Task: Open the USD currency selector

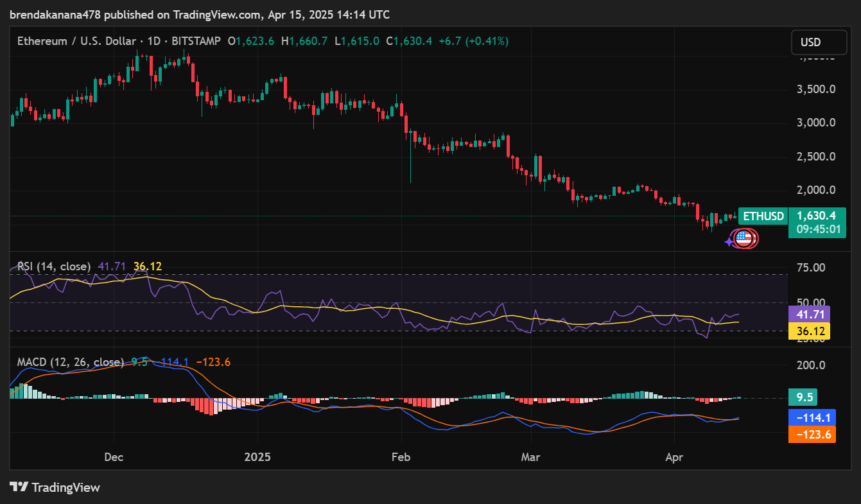Action: point(810,42)
